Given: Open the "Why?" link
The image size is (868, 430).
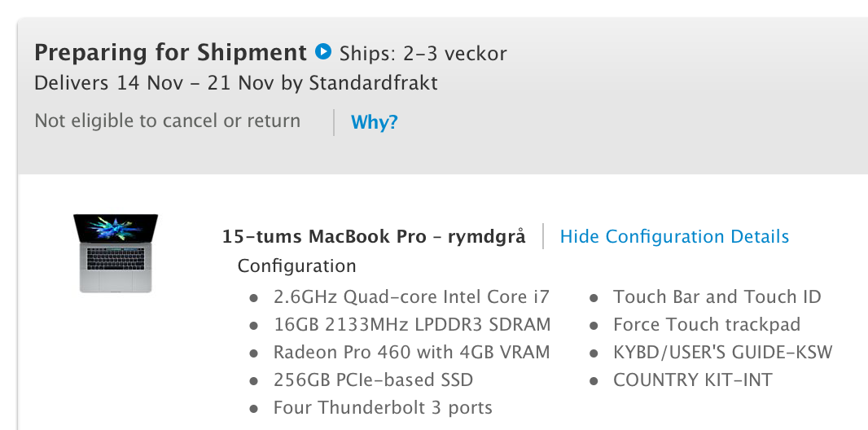Looking at the screenshot, I should tap(375, 122).
